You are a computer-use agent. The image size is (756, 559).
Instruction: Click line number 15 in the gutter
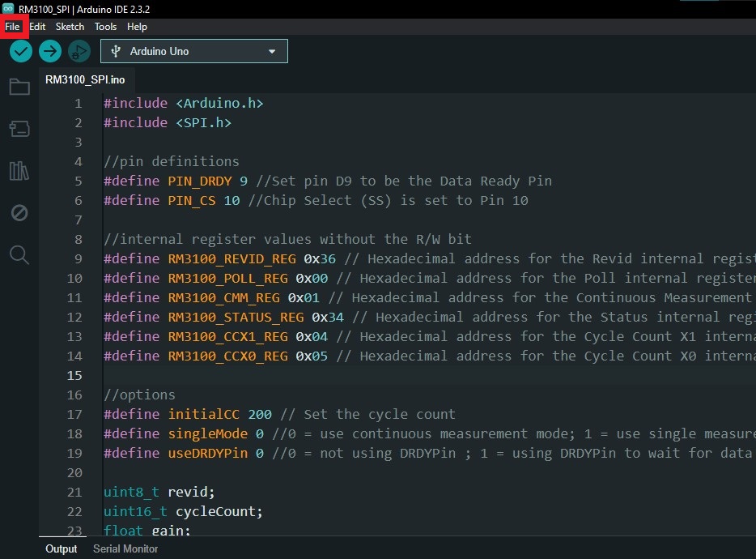click(74, 376)
